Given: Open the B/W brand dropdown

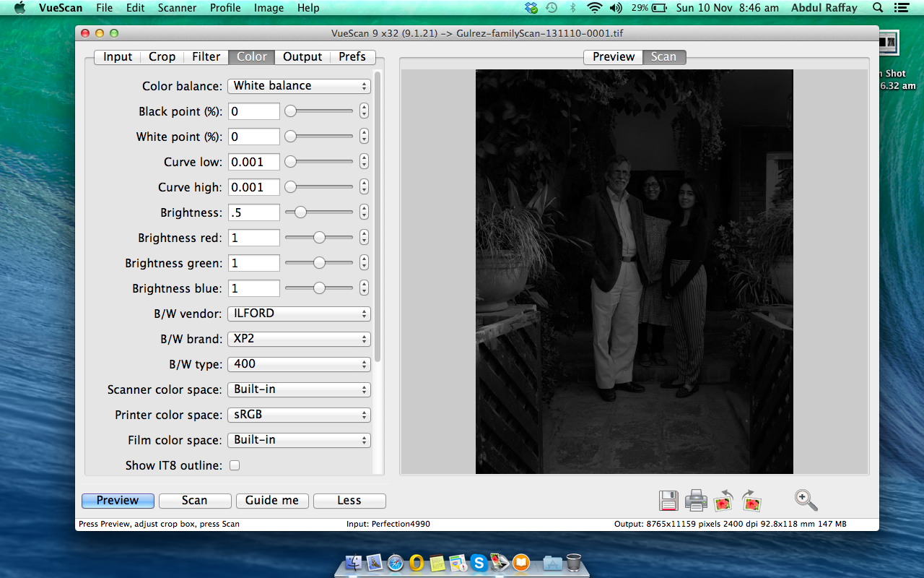Looking at the screenshot, I should click(x=299, y=339).
